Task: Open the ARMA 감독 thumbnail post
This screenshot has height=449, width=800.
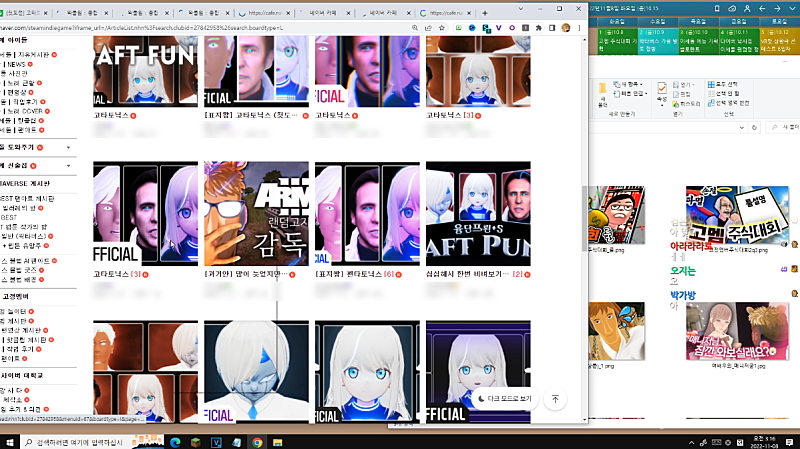Action: [256, 214]
